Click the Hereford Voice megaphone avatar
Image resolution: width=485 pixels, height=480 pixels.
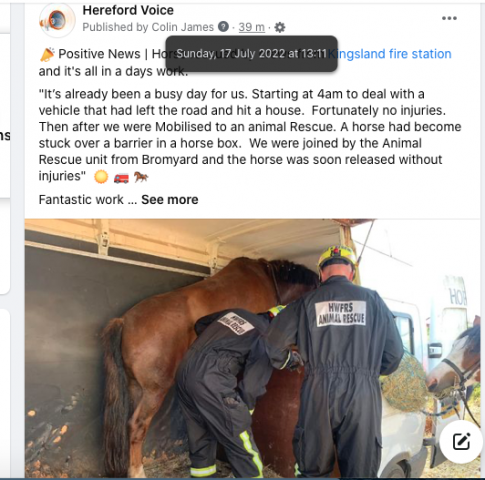pyautogui.click(x=57, y=20)
